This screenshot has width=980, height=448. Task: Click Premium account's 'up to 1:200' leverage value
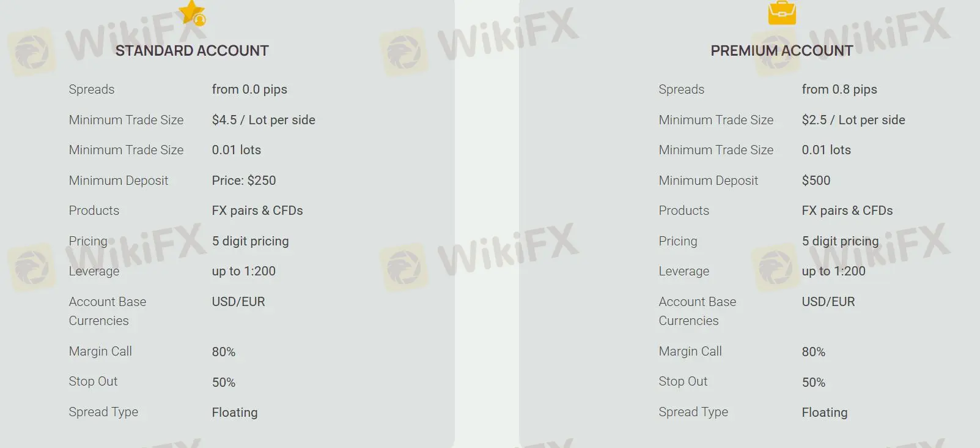tap(834, 271)
